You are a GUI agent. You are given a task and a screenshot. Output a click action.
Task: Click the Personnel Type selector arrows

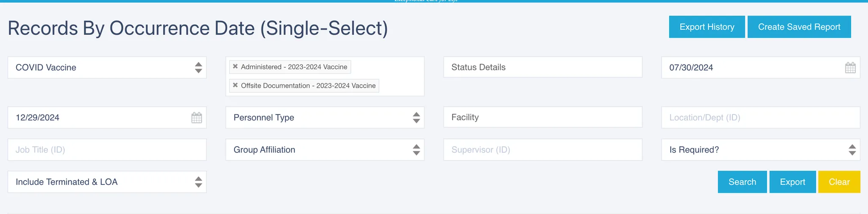coord(416,117)
